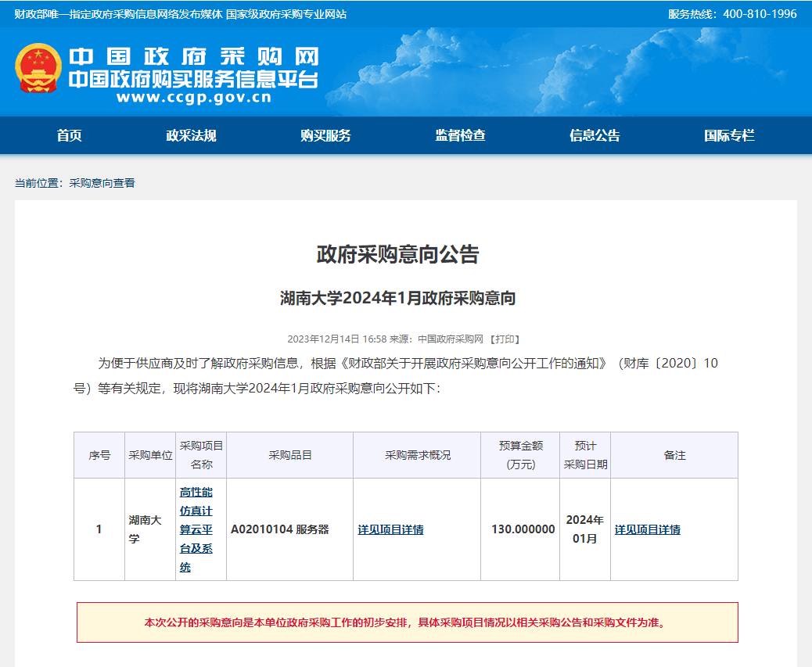Click the 中国政府购买服务信息平台 banner text
This screenshot has width=812, height=667.
point(194,79)
